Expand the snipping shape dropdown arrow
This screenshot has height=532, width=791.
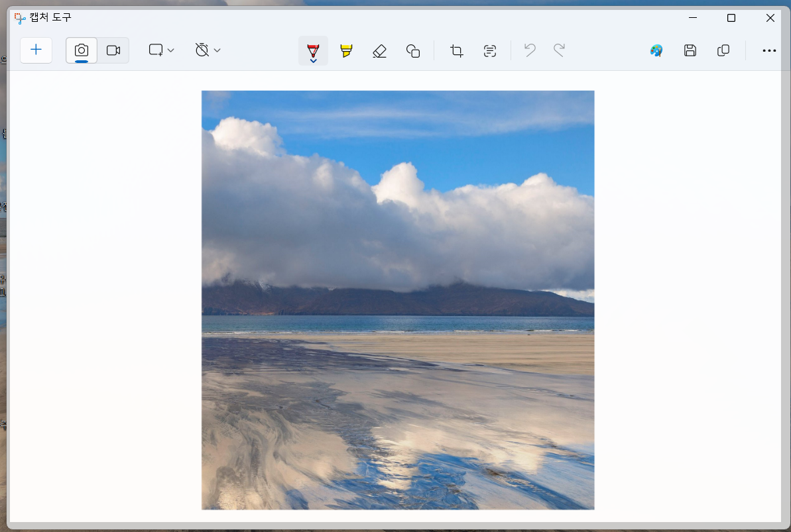[170, 50]
